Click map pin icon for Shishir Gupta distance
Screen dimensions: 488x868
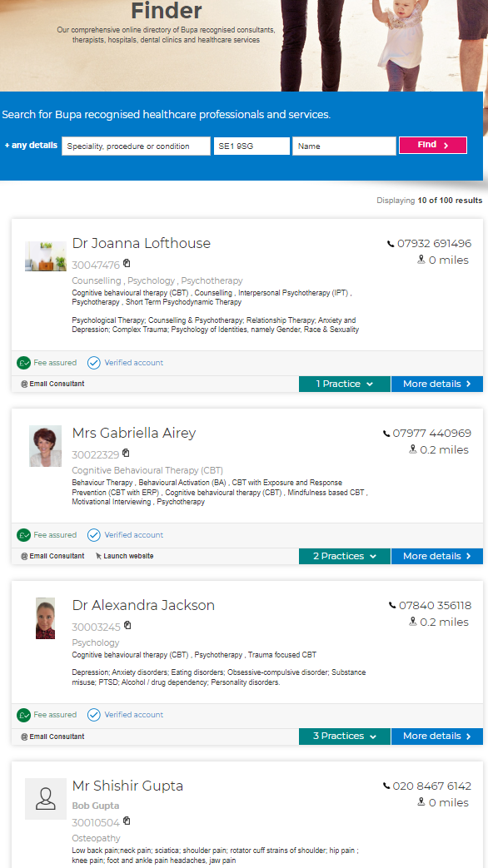421,802
